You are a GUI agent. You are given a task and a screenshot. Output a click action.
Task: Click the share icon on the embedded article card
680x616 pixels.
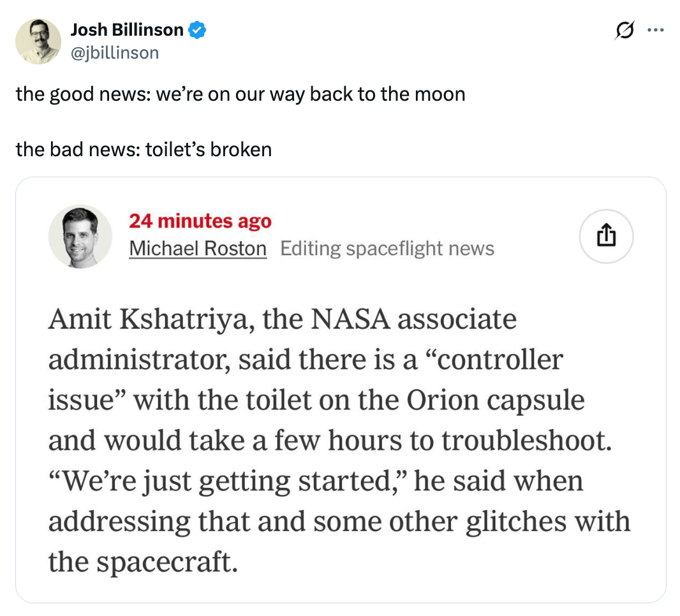pyautogui.click(x=605, y=236)
